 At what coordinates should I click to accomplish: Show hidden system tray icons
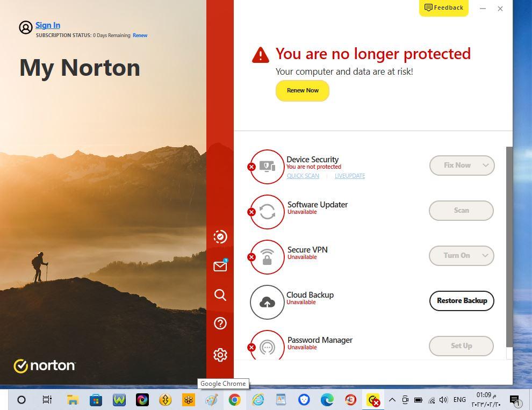click(392, 400)
